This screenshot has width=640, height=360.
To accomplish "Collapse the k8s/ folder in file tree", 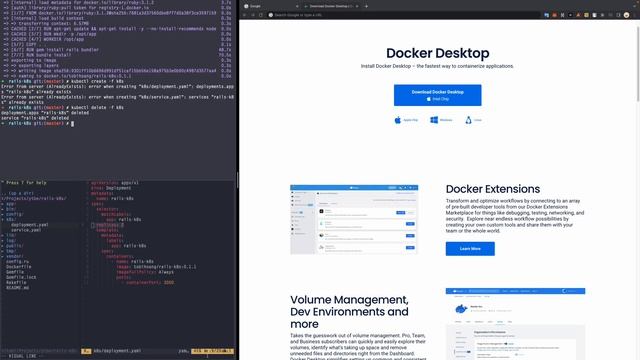I will pos(10,220).
